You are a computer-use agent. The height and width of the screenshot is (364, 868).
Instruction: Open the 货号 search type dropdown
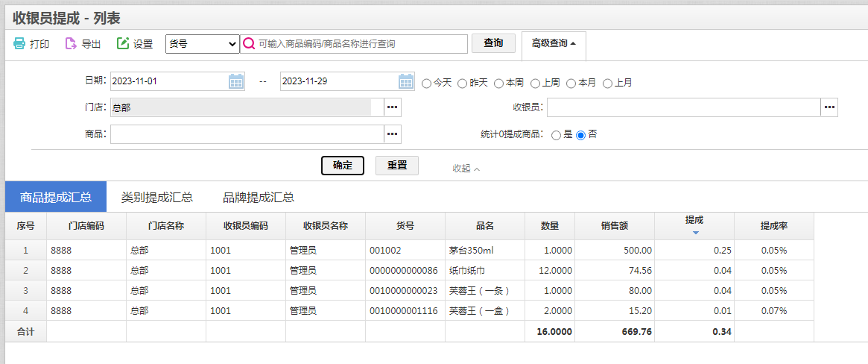coord(202,44)
